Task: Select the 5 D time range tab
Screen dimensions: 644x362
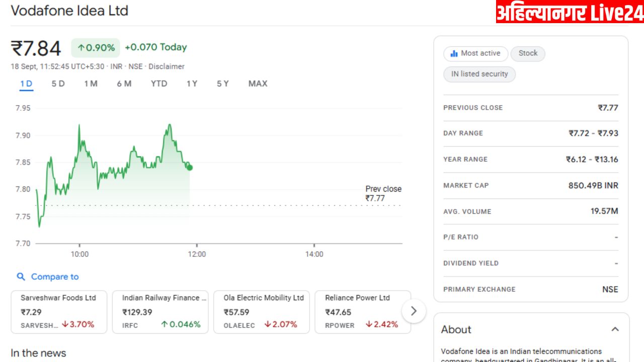Action: [58, 83]
